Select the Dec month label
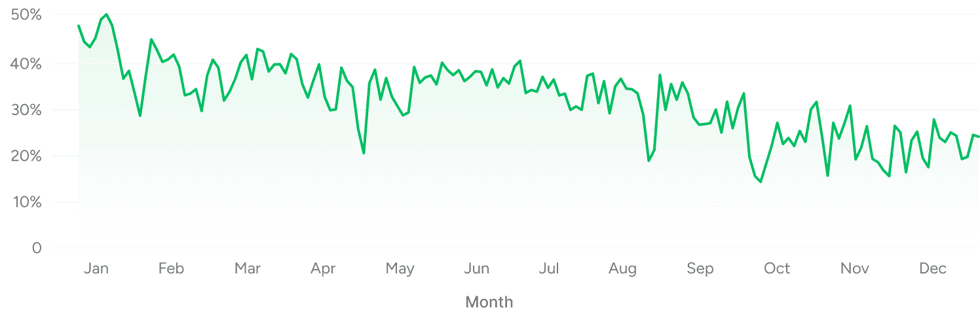 click(x=932, y=269)
